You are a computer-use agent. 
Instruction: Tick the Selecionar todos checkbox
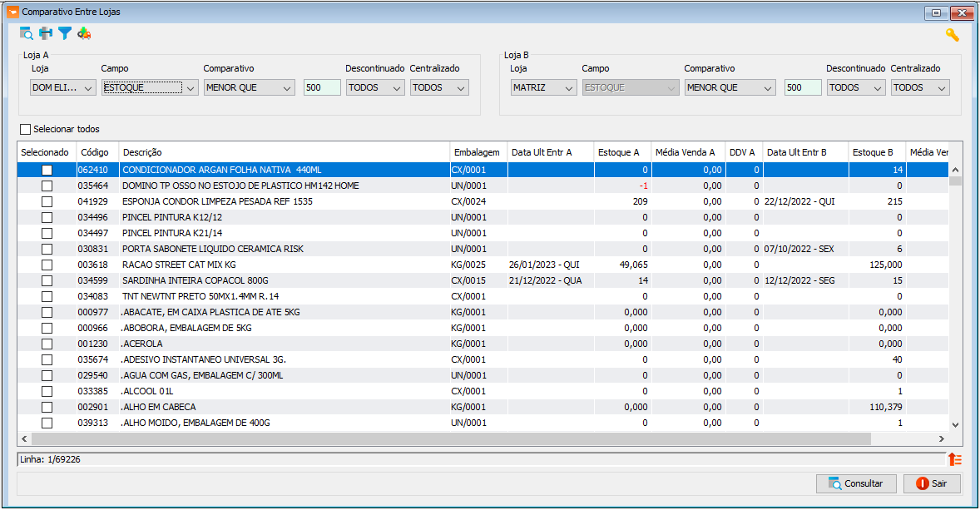click(26, 130)
